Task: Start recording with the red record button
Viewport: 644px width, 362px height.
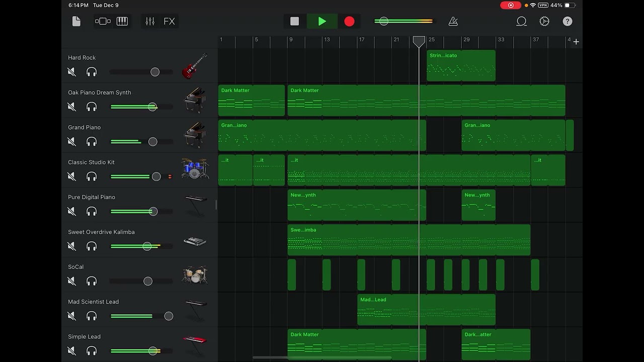Action: point(349,21)
